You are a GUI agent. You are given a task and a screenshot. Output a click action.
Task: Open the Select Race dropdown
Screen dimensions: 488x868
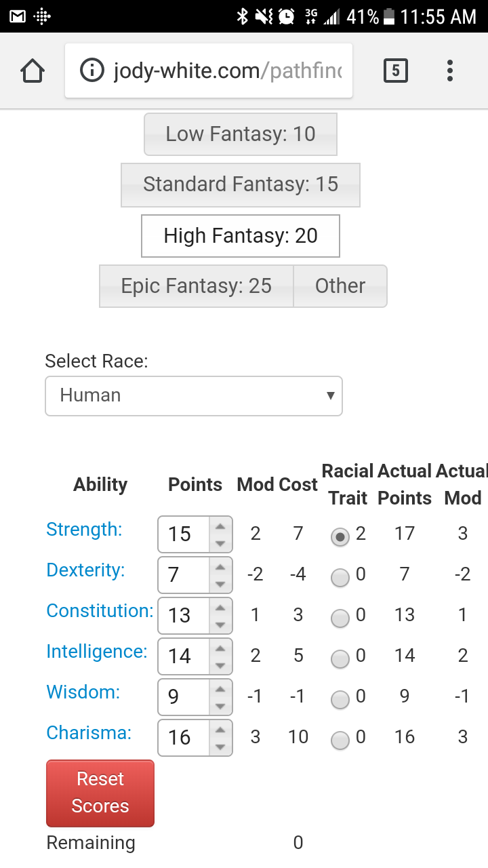click(x=194, y=396)
